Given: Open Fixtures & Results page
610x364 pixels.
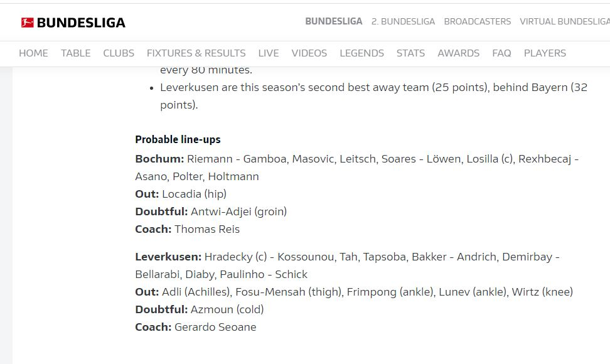Looking at the screenshot, I should [196, 53].
